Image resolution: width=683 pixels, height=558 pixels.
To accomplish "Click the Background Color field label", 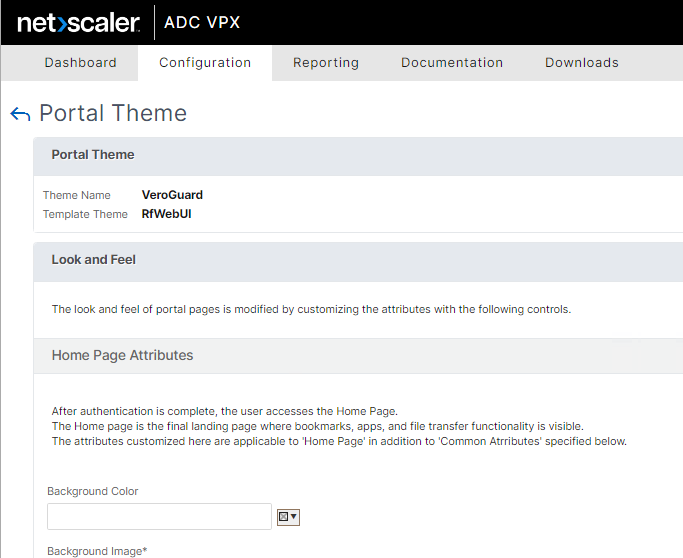I will 93,491.
